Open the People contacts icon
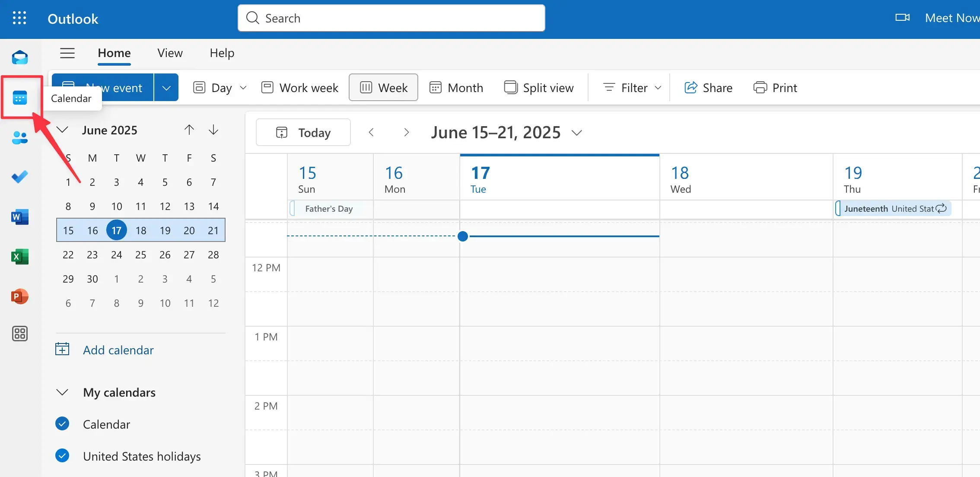 pyautogui.click(x=20, y=138)
